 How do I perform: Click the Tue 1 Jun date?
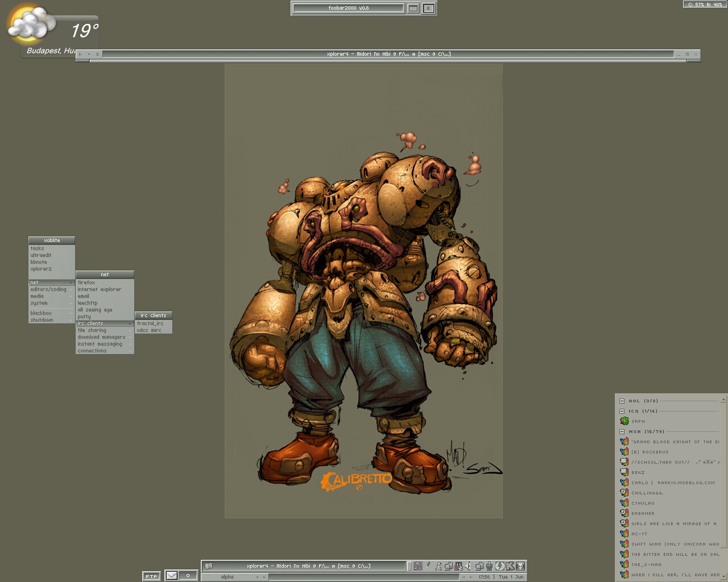click(511, 577)
